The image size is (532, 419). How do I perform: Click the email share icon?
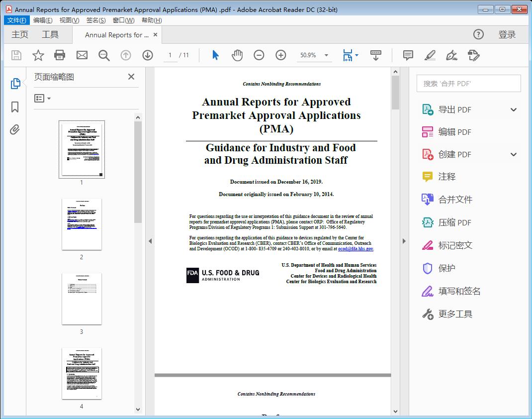coord(82,55)
